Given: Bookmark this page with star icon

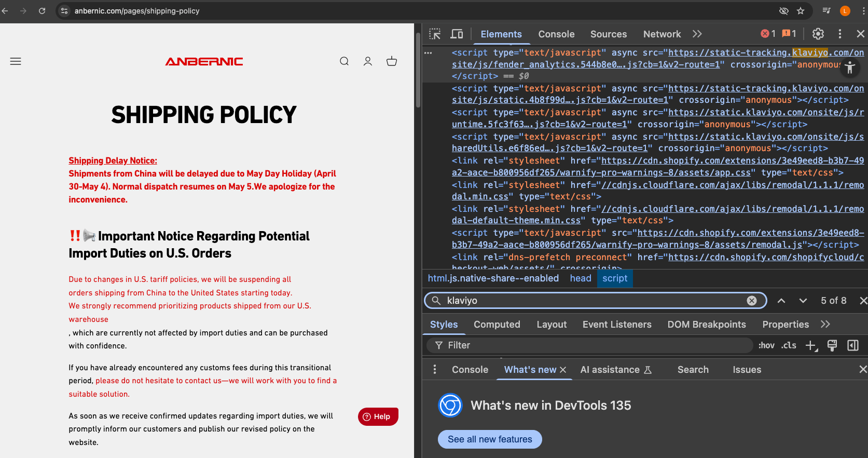Looking at the screenshot, I should coord(801,11).
